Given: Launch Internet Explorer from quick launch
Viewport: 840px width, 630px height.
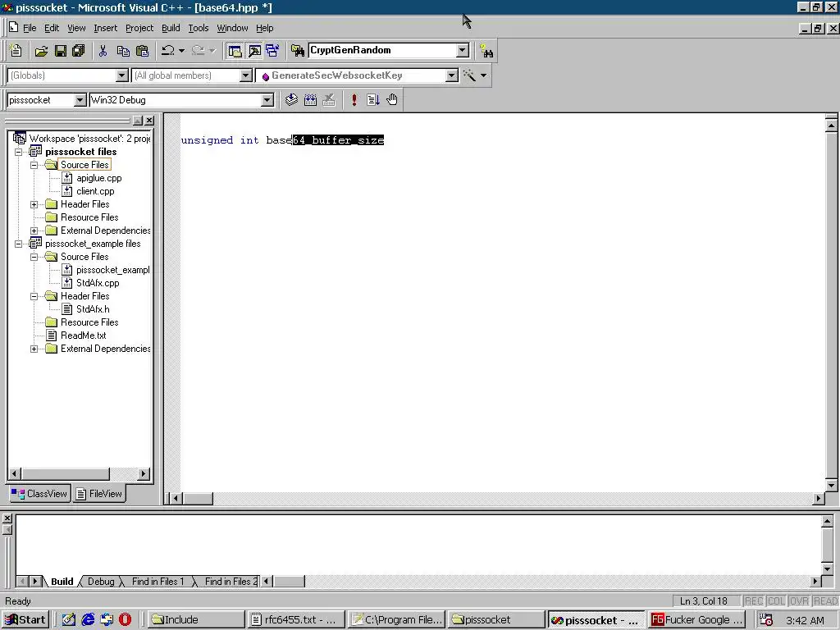Looking at the screenshot, I should point(88,620).
